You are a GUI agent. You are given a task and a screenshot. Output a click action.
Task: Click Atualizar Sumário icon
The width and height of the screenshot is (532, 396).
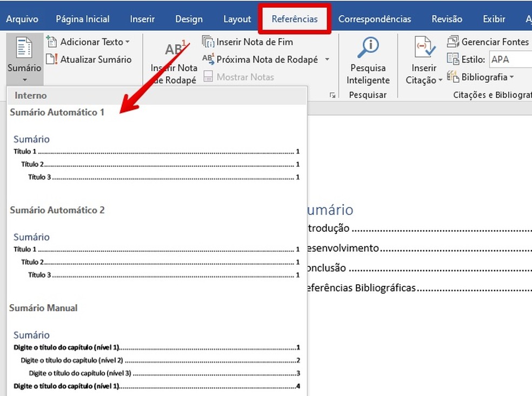(52, 59)
